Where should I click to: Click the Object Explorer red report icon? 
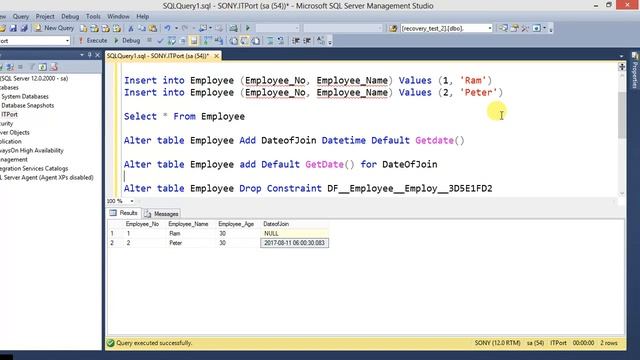click(x=54, y=67)
